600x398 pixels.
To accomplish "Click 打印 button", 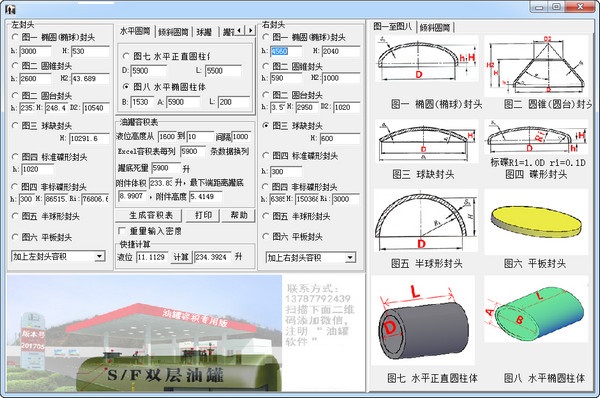I will click(x=203, y=215).
